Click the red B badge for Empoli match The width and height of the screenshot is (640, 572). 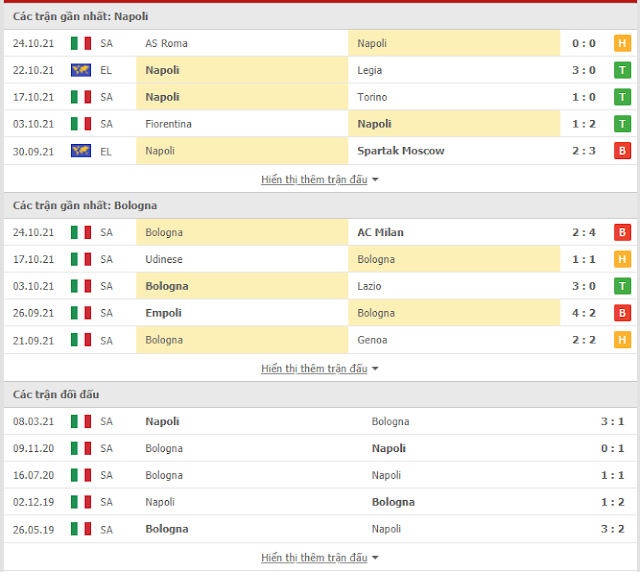pyautogui.click(x=622, y=313)
